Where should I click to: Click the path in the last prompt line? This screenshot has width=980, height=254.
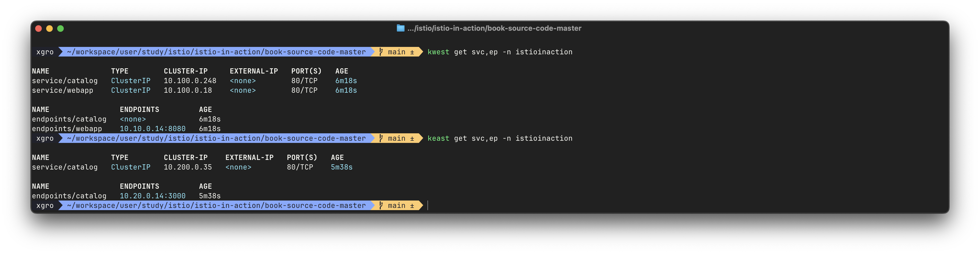point(216,205)
